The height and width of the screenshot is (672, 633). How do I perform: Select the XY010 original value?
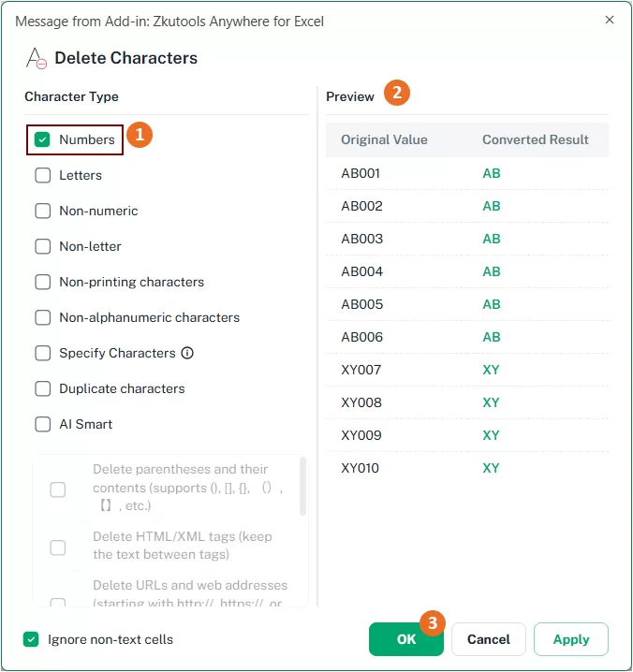360,468
